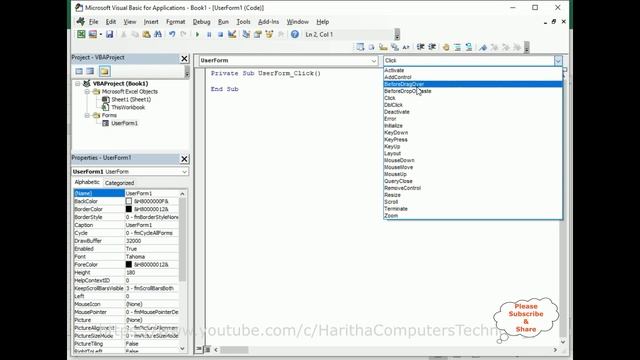Open the Insert menu
The image size is (640, 360).
coord(151,22)
